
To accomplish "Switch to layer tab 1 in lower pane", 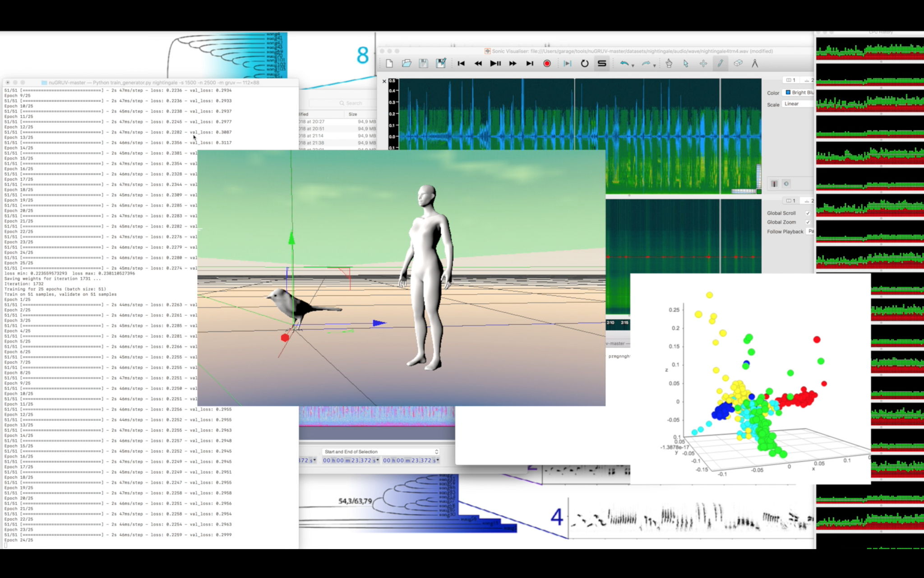I will (791, 200).
